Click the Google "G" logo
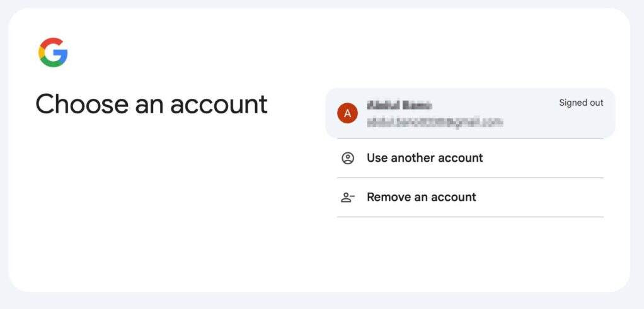 click(53, 52)
